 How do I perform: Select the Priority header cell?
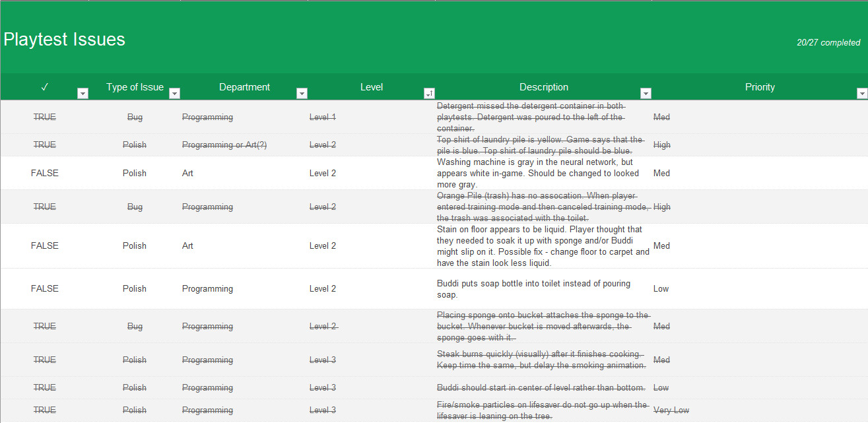(x=759, y=87)
